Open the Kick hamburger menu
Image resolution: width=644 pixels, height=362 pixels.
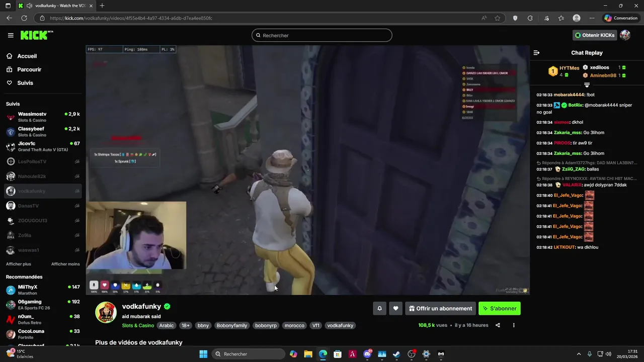tap(11, 35)
